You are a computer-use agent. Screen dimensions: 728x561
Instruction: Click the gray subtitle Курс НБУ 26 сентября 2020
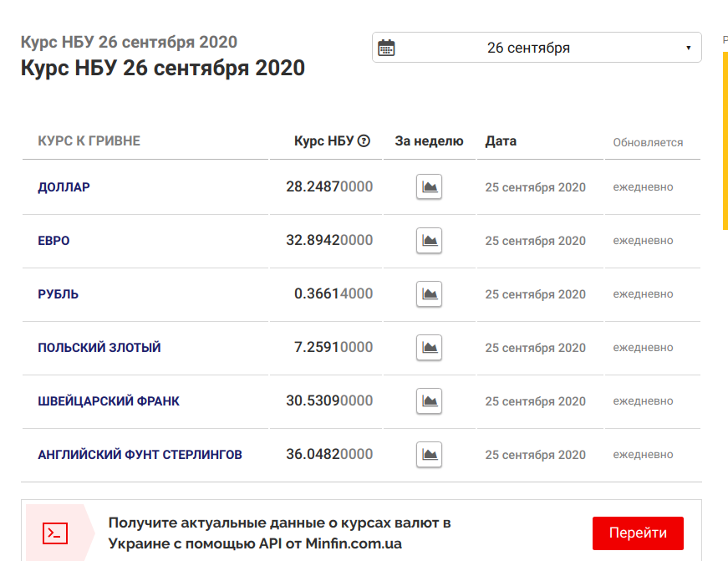(x=129, y=42)
